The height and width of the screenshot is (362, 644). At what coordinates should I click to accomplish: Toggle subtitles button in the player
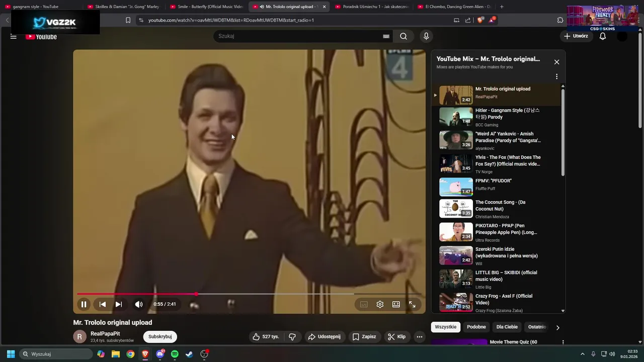pyautogui.click(x=364, y=304)
